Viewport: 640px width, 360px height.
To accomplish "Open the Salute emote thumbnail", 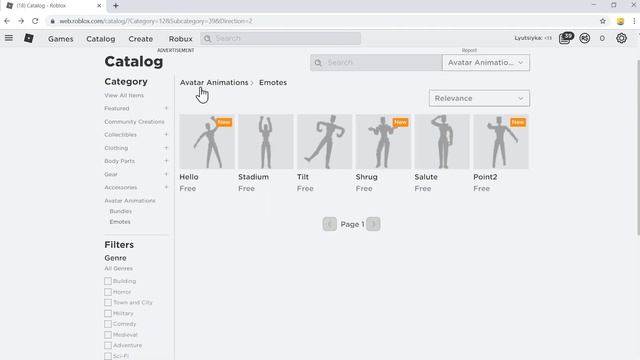I will pos(442,141).
